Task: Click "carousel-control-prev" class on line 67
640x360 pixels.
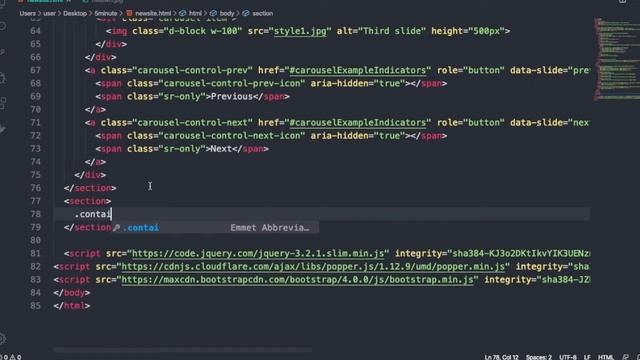Action: 192,70
